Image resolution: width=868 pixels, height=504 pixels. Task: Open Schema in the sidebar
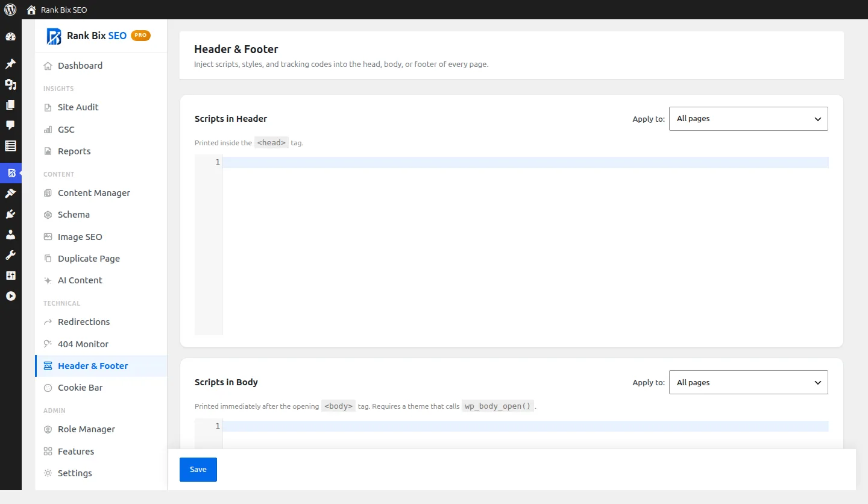[101, 215]
